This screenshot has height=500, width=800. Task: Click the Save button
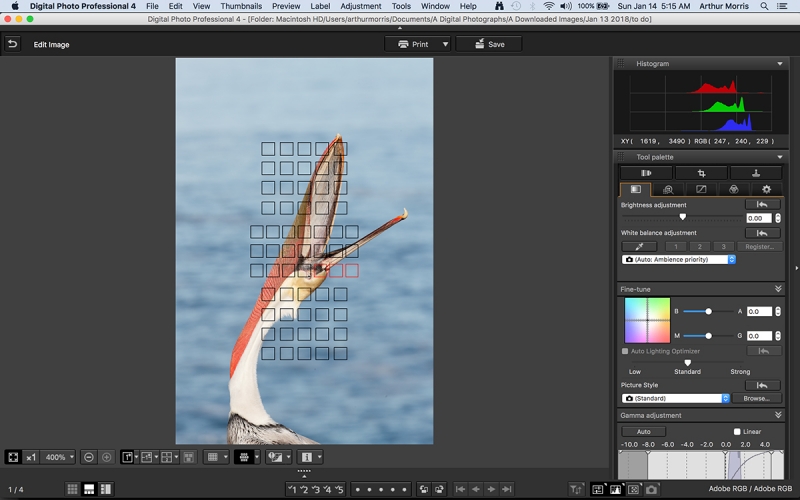(489, 44)
